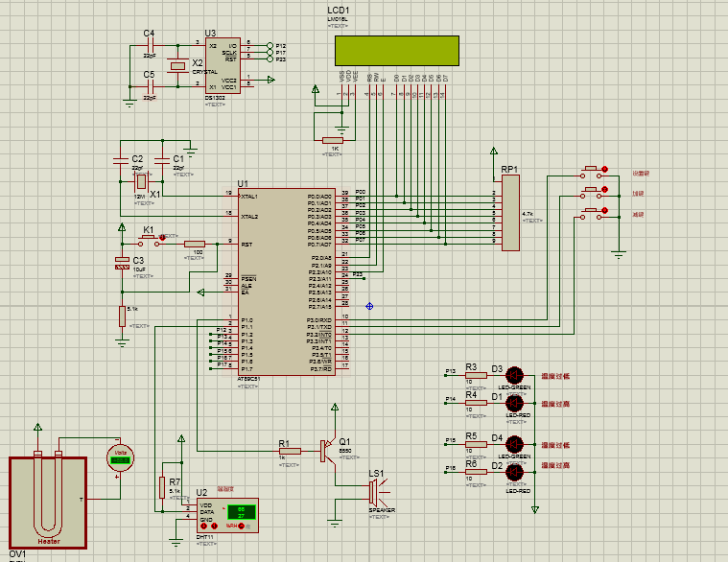Click the CRYSTAL label near X2
This screenshot has height=562, width=728.
click(x=204, y=72)
